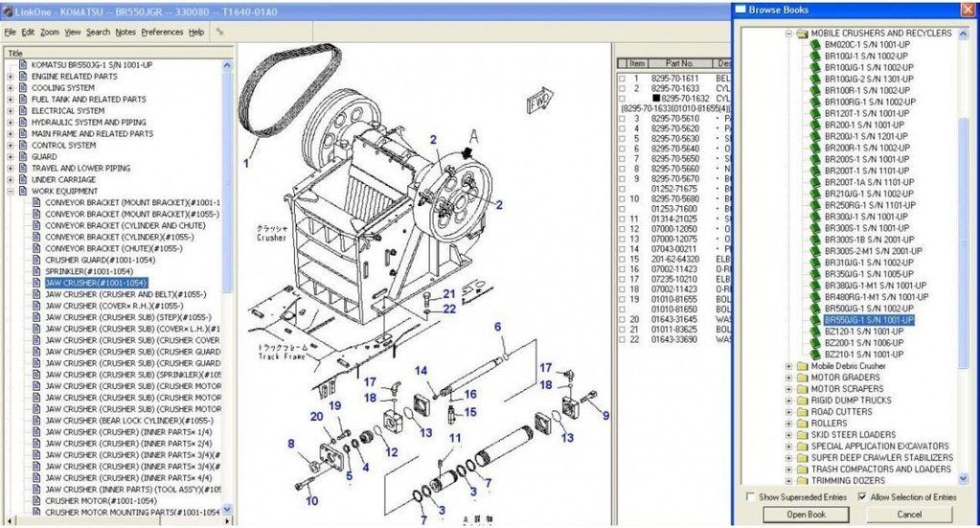Select BM020C-1 S/N 1001-UP book icon
The width and height of the screenshot is (980, 528).
pos(815,44)
